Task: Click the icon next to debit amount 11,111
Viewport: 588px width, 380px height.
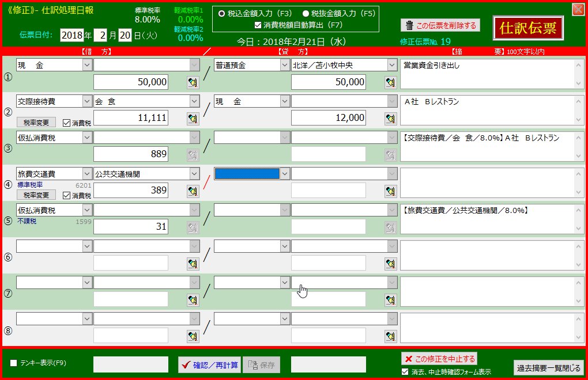Action: point(192,119)
